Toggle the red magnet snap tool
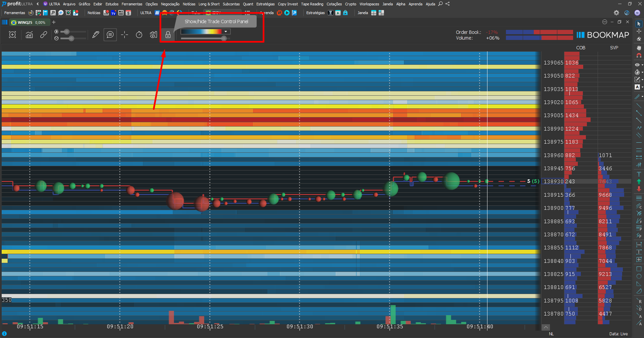 point(639,55)
